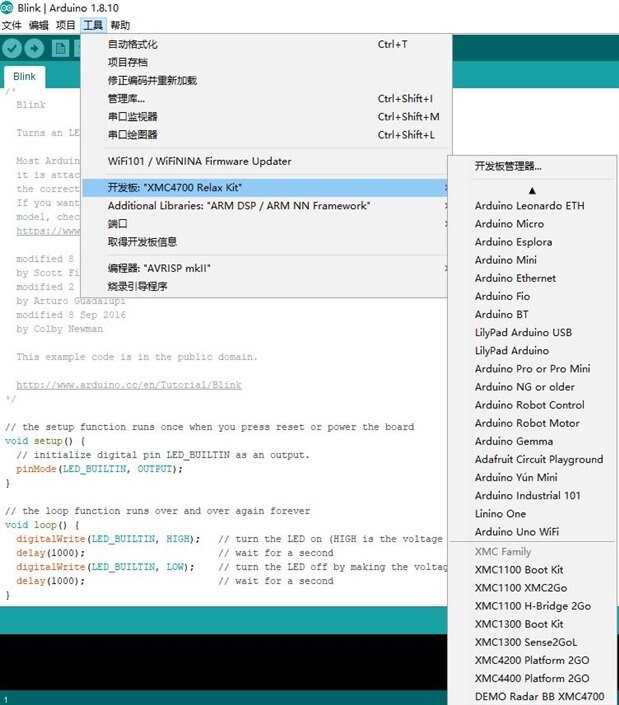The height and width of the screenshot is (705, 619).
Task: Click the New sketch toolbar icon
Action: (x=60, y=49)
